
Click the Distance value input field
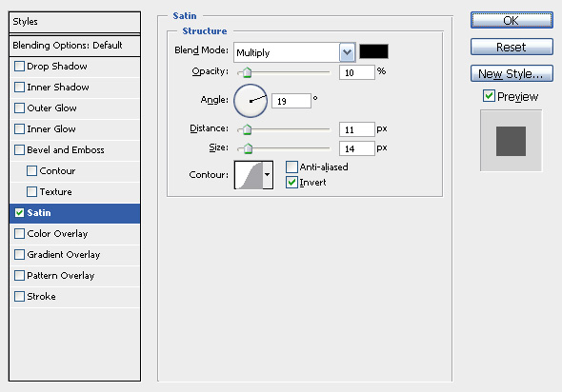356,129
